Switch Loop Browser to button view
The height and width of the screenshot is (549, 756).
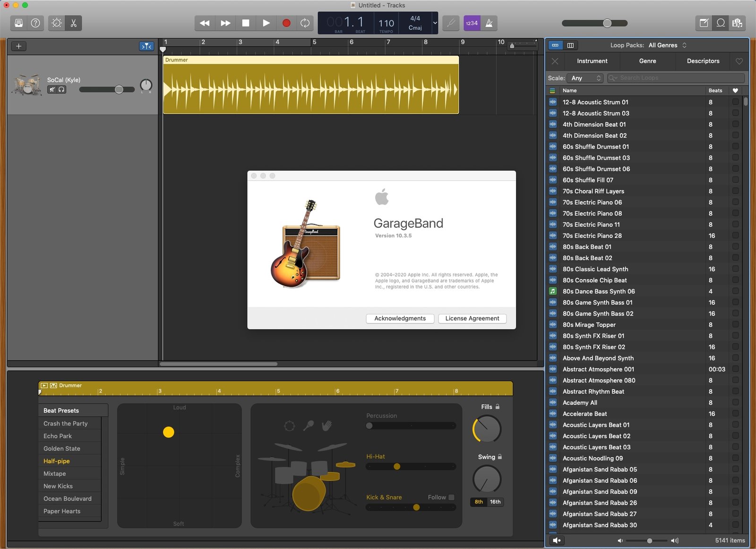[555, 45]
